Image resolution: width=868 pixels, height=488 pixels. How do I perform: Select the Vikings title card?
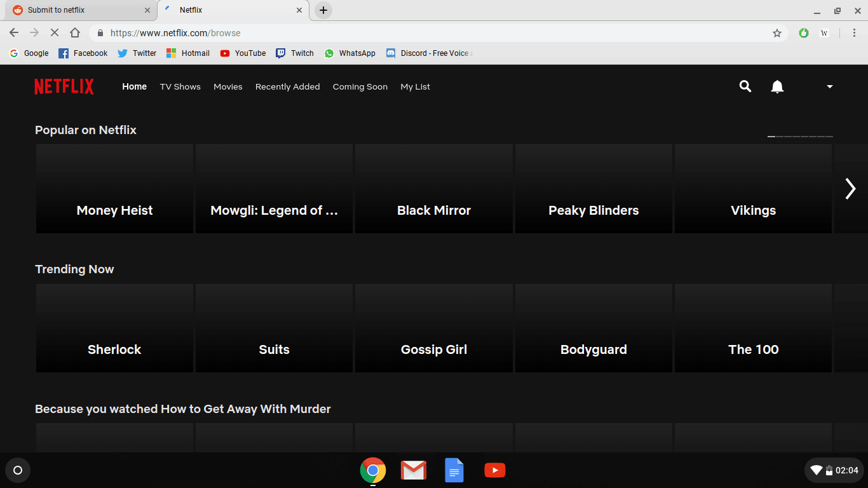click(753, 189)
